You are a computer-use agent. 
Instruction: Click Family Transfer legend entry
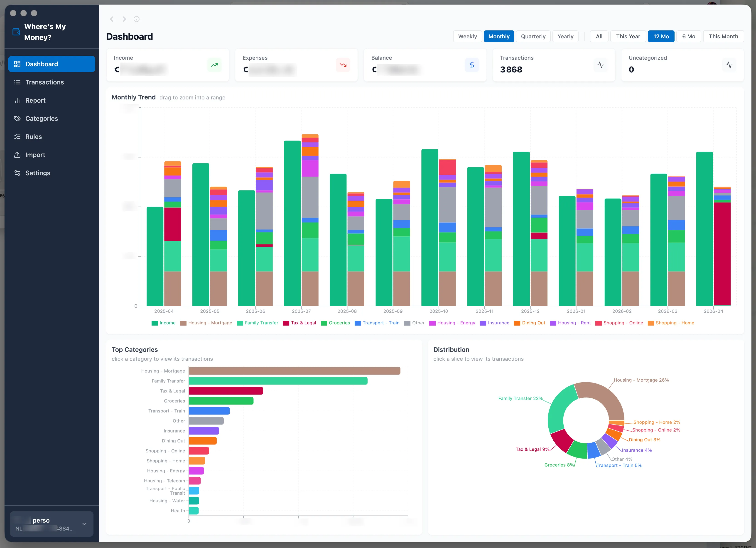click(x=257, y=323)
